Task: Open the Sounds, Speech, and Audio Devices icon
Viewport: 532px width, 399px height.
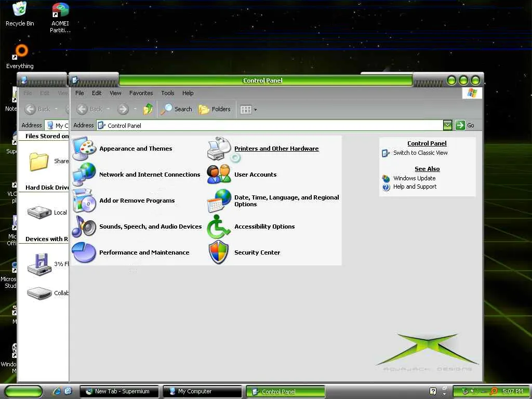Action: 84,227
